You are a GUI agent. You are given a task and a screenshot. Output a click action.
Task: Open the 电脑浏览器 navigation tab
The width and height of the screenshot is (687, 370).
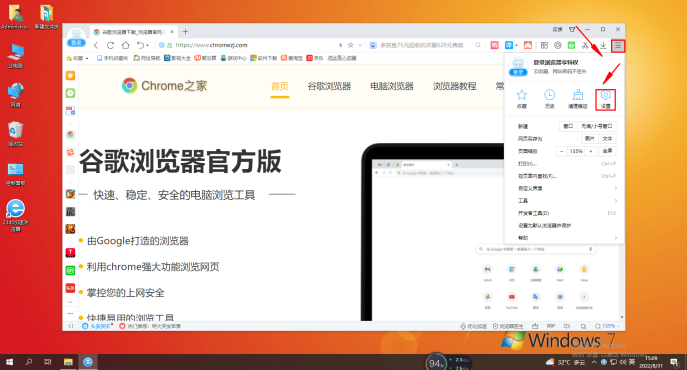pos(392,86)
